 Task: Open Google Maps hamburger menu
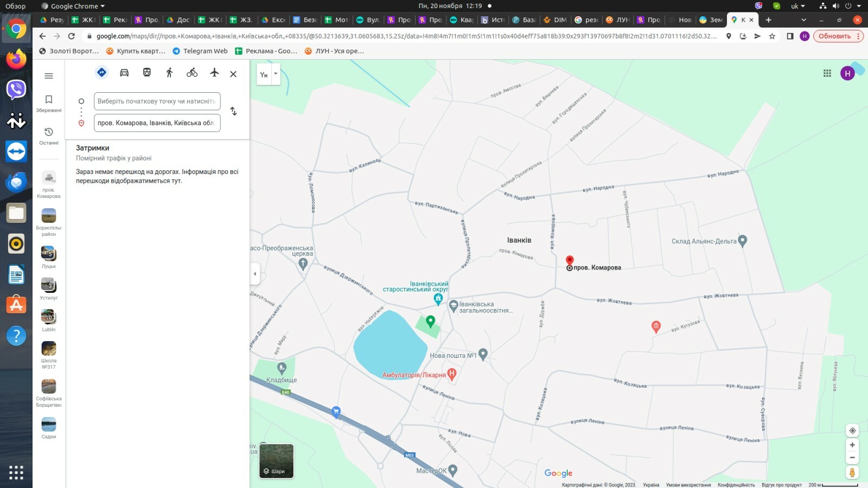coord(49,76)
